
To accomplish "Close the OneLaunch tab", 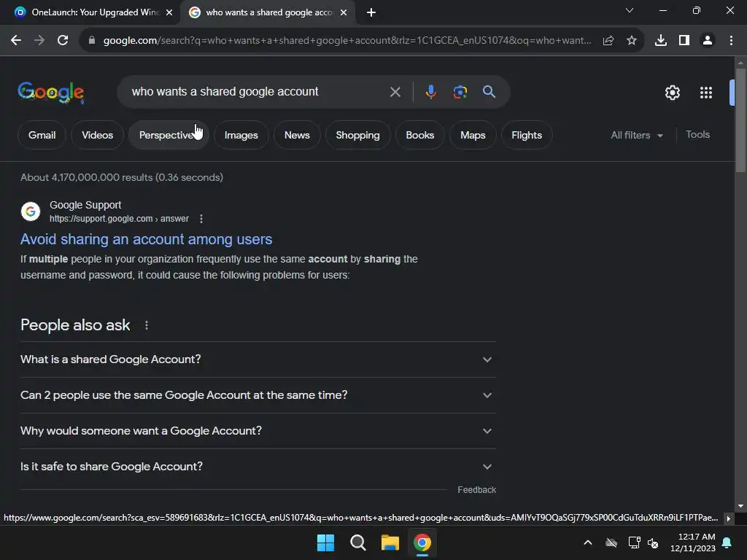I will tap(169, 12).
